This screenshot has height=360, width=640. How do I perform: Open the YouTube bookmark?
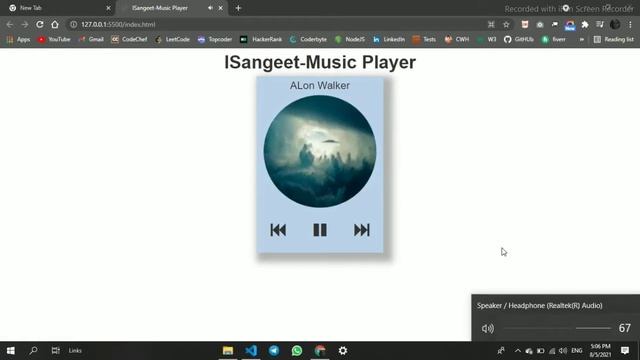[54, 39]
